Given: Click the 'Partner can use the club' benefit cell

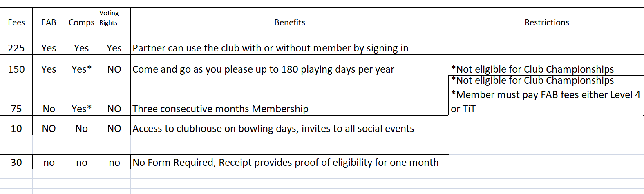Looking at the screenshot, I should click(x=270, y=48).
